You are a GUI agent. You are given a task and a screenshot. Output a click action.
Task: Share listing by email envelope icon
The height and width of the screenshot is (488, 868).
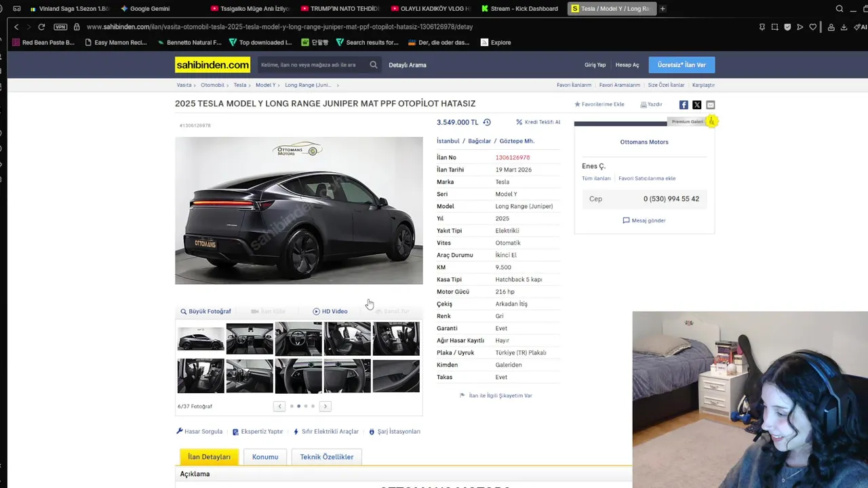coord(711,105)
